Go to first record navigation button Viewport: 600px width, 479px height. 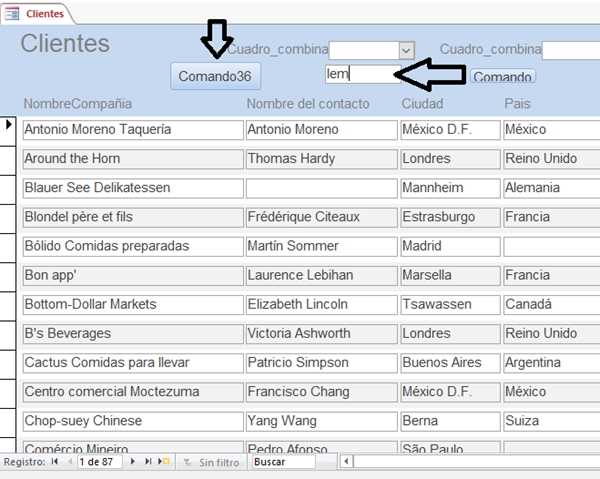tap(54, 462)
